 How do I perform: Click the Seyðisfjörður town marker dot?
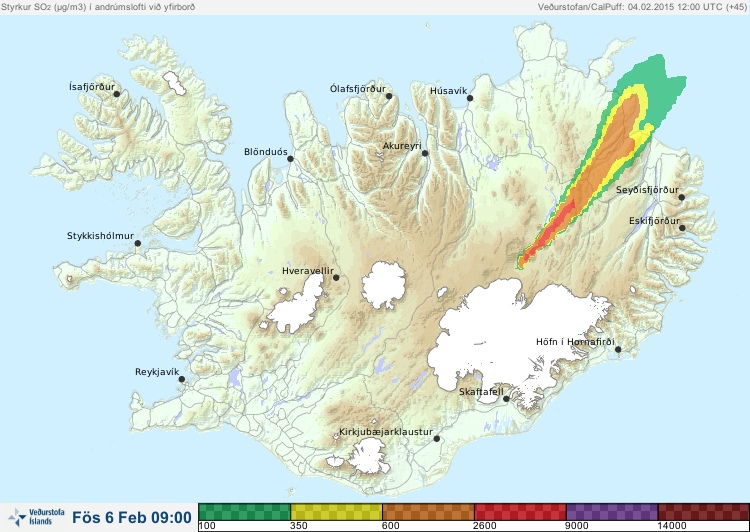coord(682,197)
